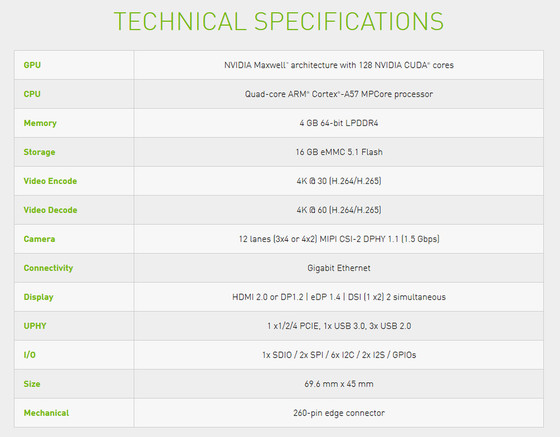
Task: Select the Memory row label
Action: click(40, 123)
